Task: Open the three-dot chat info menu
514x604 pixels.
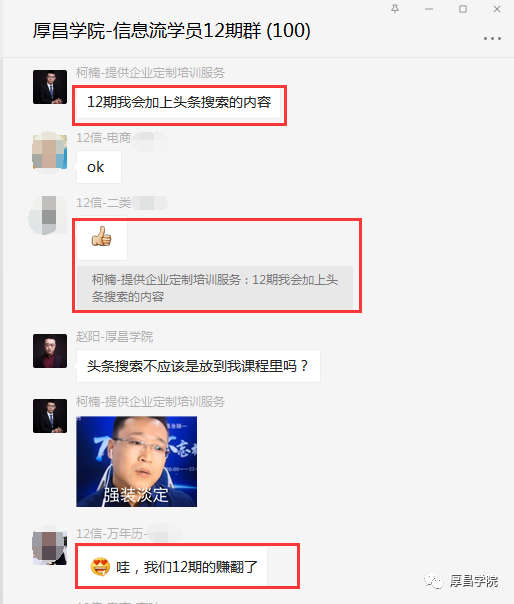Action: (x=492, y=39)
